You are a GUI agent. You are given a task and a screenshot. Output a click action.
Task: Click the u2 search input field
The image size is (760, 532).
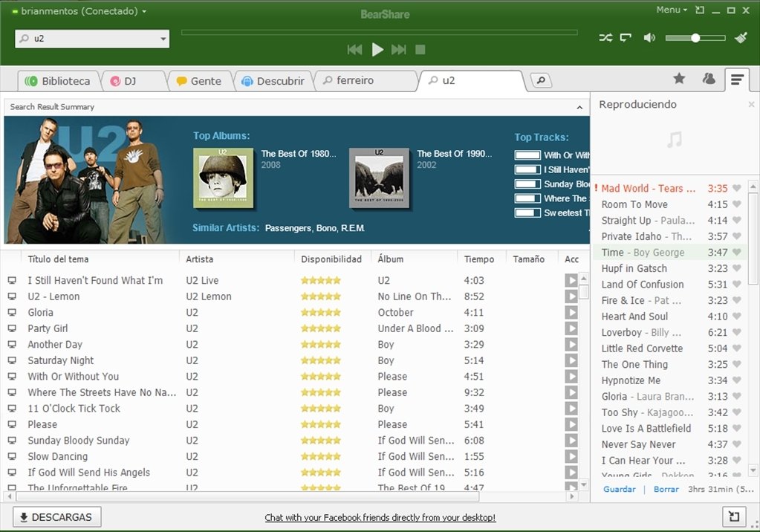tap(92, 39)
